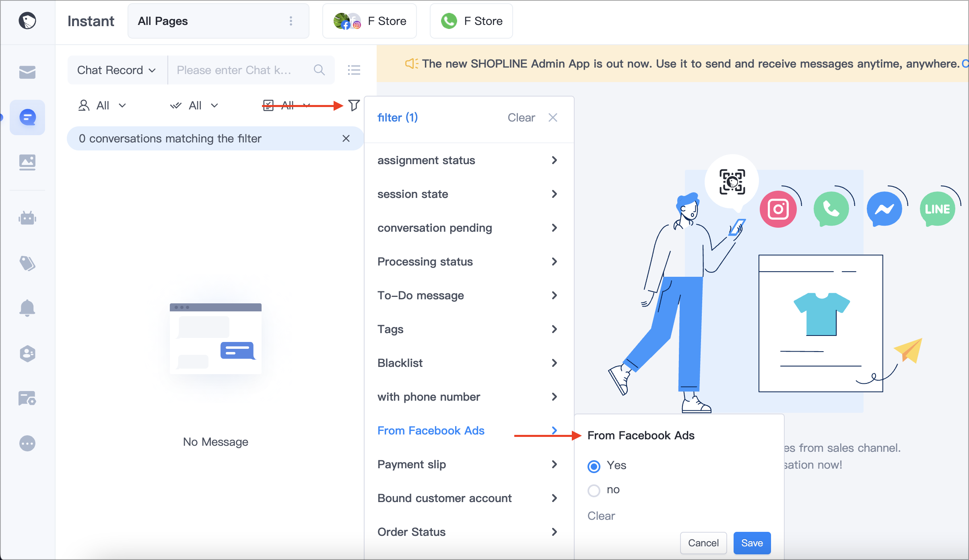Expand the conversation pending filter

pos(469,228)
